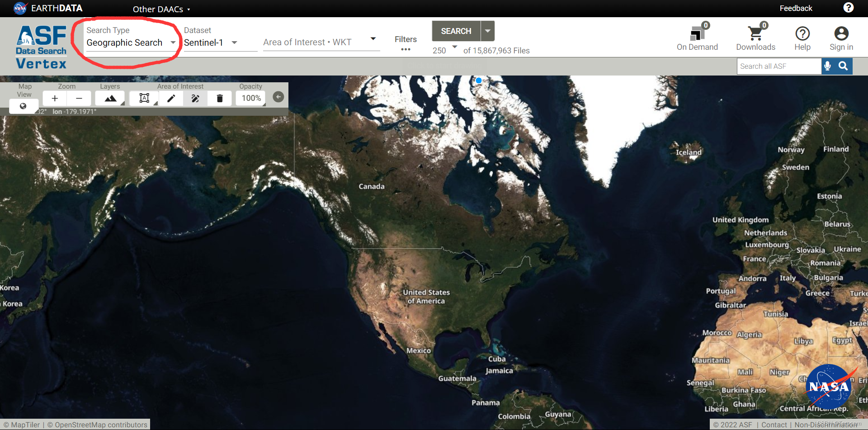Open the Other DAACs menu
This screenshot has width=868, height=430.
[x=161, y=9]
